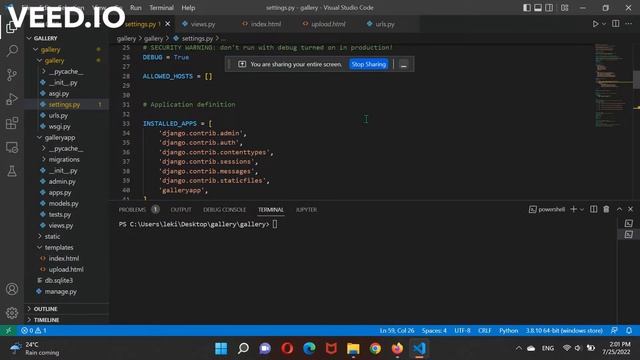Expand the TIMELINE section
Viewport: 640px width, 360px height.
tap(46, 320)
